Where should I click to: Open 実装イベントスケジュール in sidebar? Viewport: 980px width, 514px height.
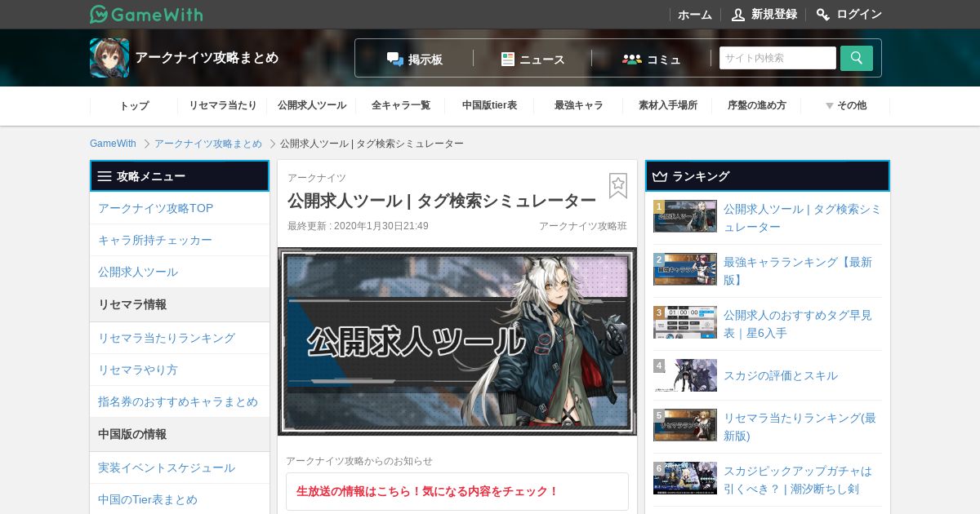point(180,467)
